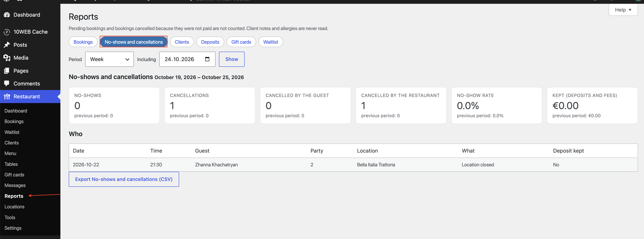This screenshot has height=239, width=644.
Task: Open the Locations submenu item
Action: (14, 207)
